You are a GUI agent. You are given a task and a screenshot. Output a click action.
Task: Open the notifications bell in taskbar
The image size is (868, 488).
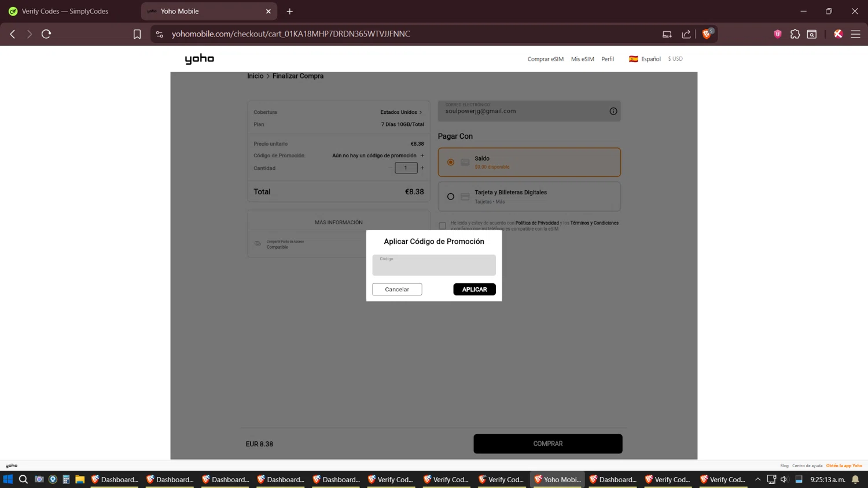(x=855, y=479)
